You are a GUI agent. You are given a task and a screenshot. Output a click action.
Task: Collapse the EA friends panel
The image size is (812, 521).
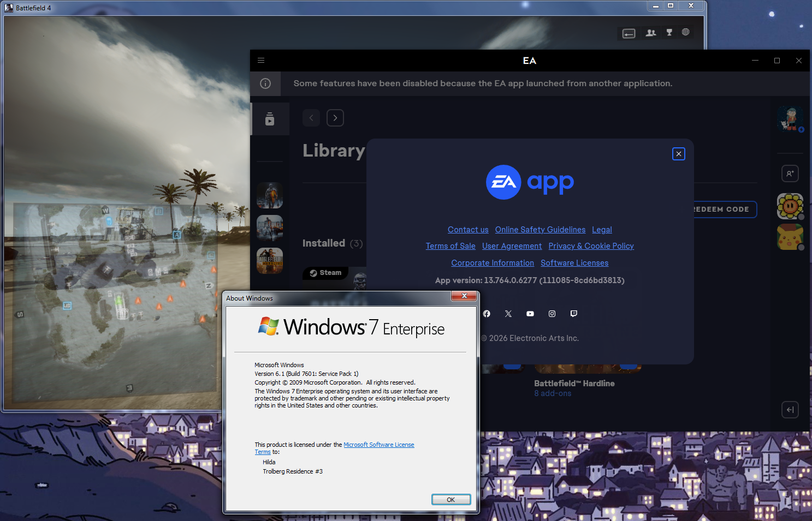coord(790,410)
